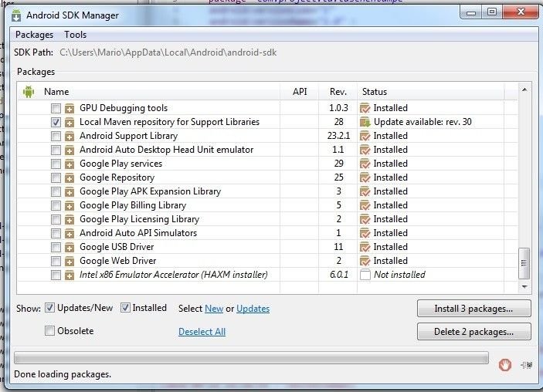543x392 pixels.
Task: Click package icon for Android Auto API Simulators
Action: click(x=70, y=233)
